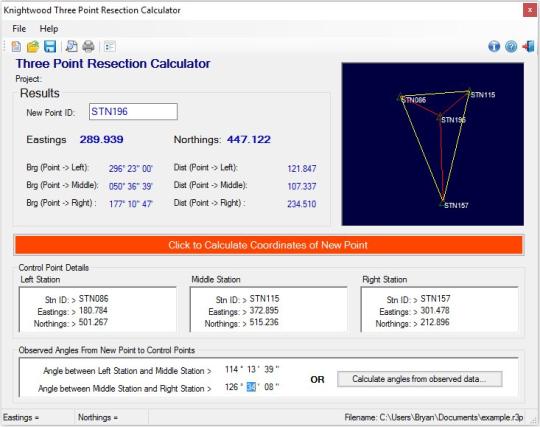The height and width of the screenshot is (427, 540).
Task: Edit Left Station Northings 501.267
Action: pos(93,322)
